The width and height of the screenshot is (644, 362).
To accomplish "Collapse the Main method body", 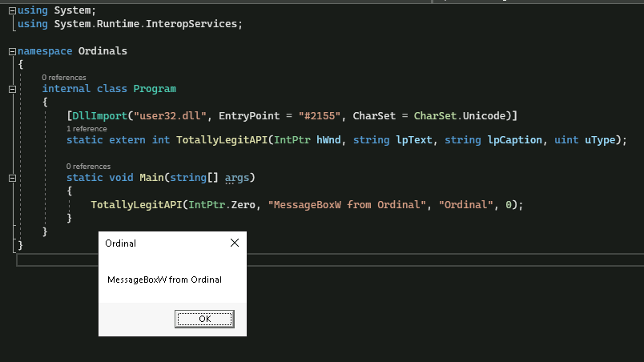I will (x=11, y=178).
